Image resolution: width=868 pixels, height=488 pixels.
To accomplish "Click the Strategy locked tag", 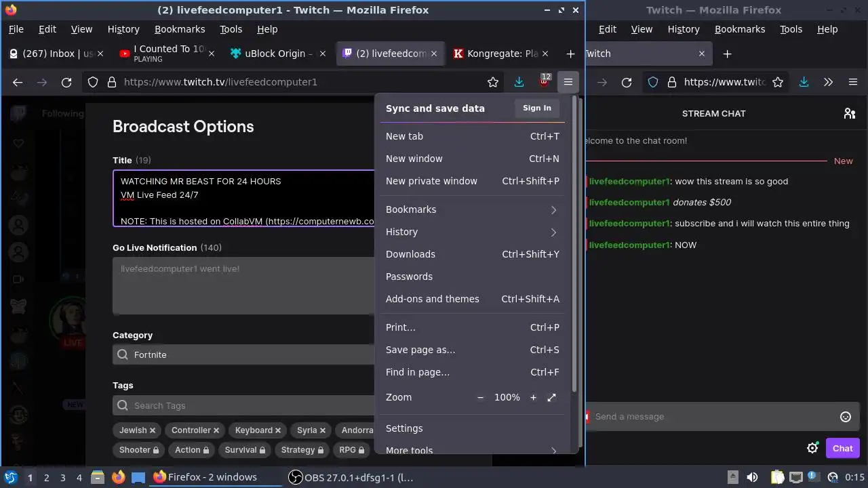I will coord(302,450).
